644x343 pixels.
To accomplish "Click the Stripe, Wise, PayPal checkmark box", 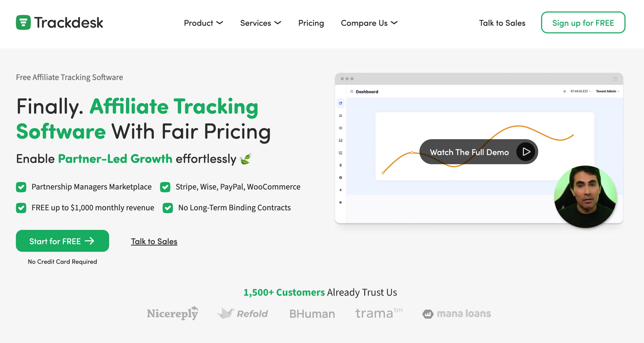I will [x=165, y=187].
